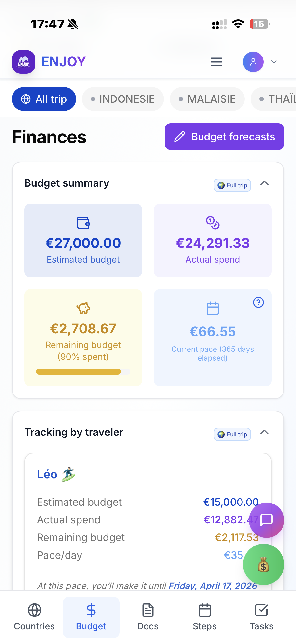Open the chat bubble floating button
The height and width of the screenshot is (644, 296).
click(x=266, y=520)
